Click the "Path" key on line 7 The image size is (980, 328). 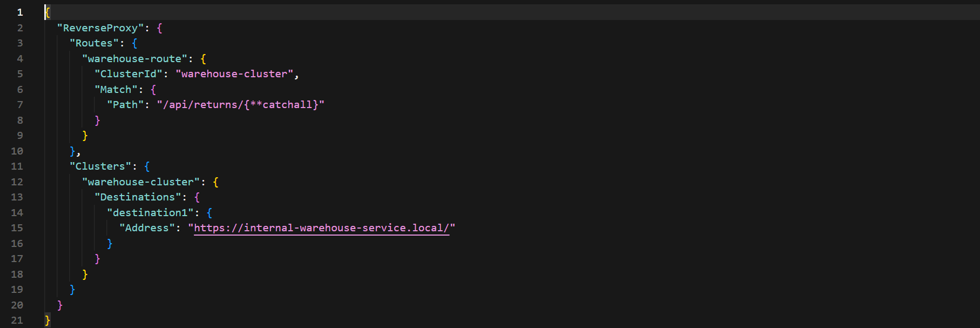125,105
